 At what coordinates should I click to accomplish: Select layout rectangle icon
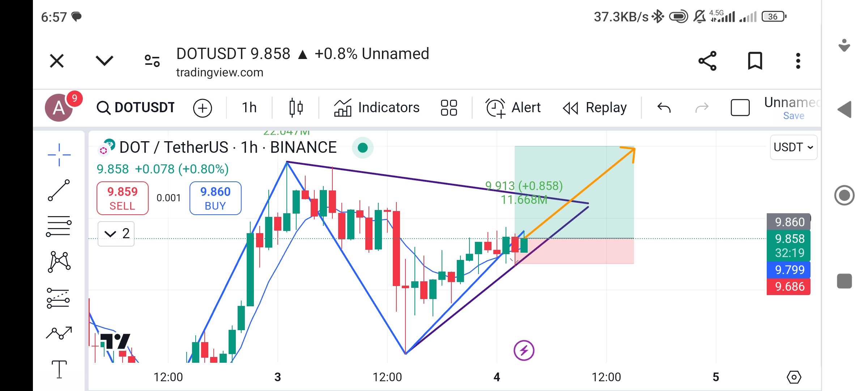[x=740, y=108]
